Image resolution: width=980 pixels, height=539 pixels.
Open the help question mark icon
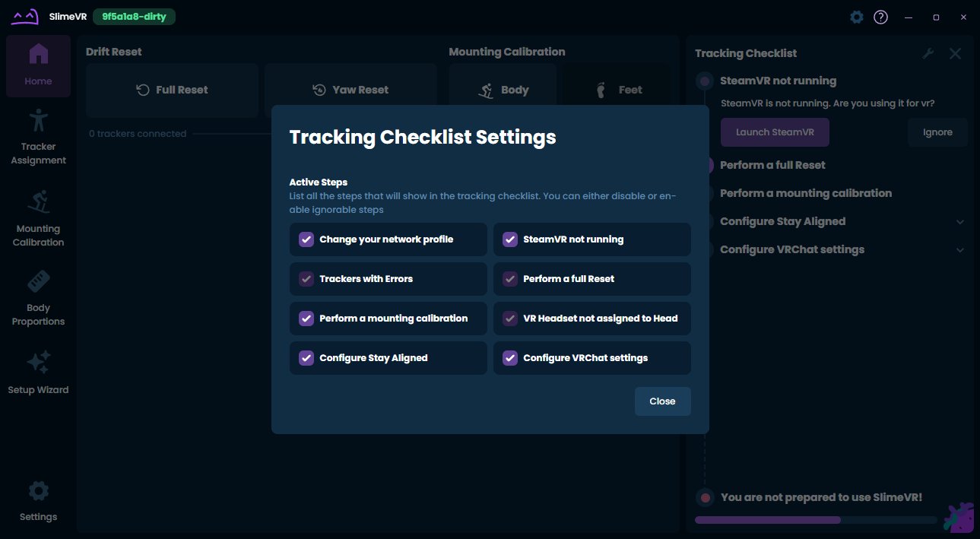coord(880,17)
